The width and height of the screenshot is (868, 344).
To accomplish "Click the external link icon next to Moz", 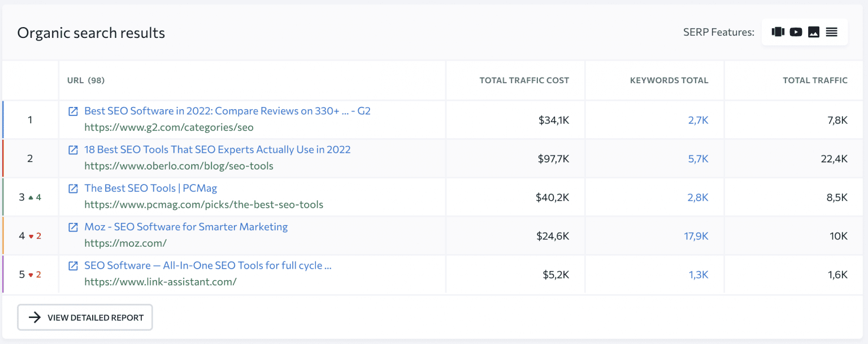I will [x=73, y=226].
